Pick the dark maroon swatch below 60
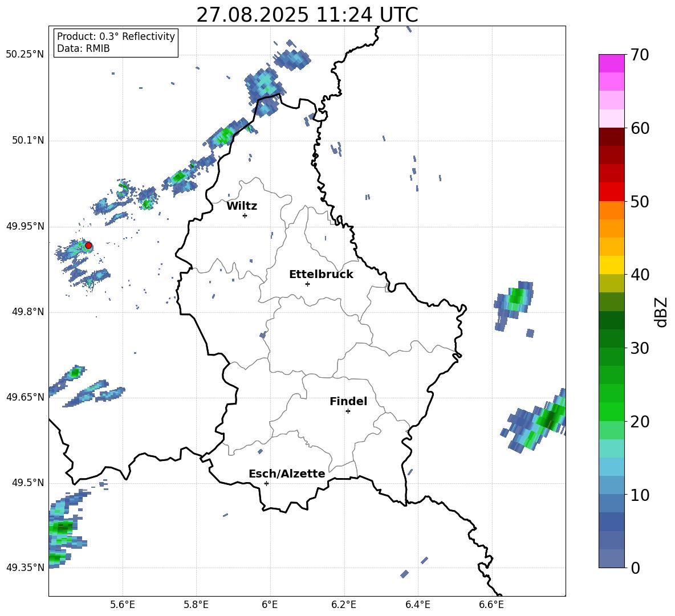This screenshot has width=675, height=616. click(x=611, y=137)
